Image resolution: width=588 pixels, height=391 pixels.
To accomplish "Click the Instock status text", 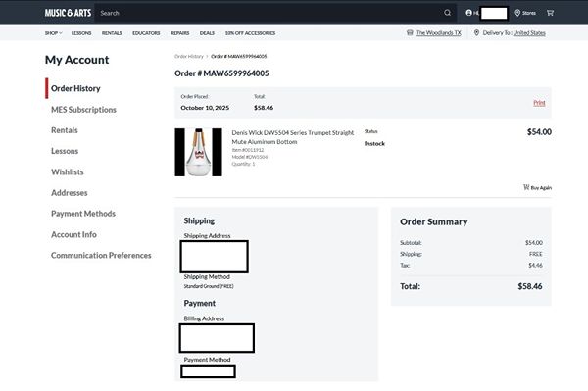I will tap(374, 144).
